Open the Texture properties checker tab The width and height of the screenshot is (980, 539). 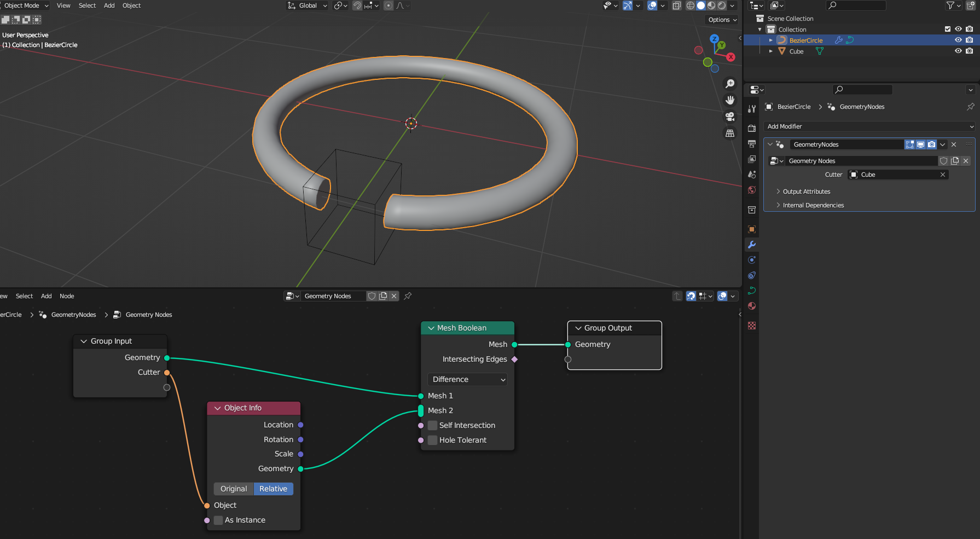pyautogui.click(x=752, y=326)
